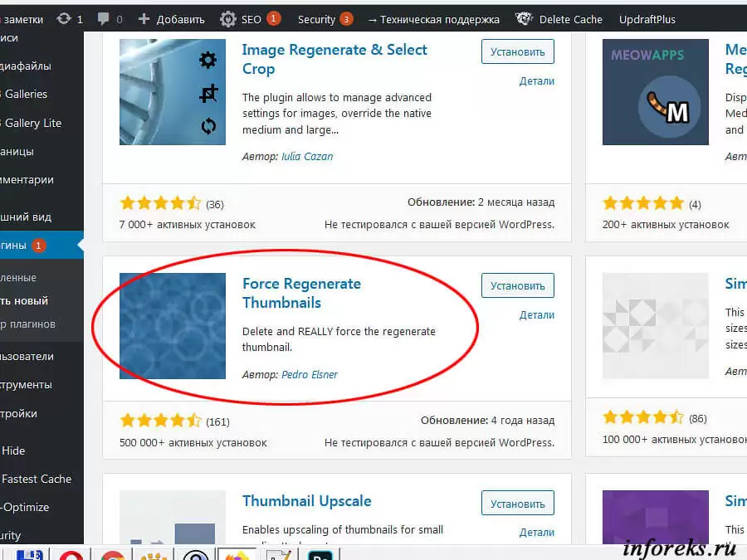Install Force Regenerate Thumbnails plugin
Image resolution: width=747 pixels, height=560 pixels.
pyautogui.click(x=517, y=285)
